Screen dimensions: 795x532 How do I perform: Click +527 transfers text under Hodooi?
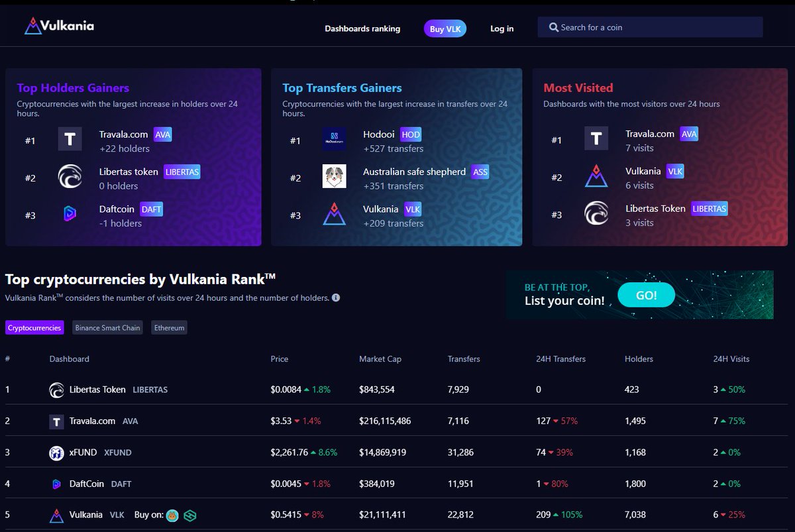coord(394,148)
